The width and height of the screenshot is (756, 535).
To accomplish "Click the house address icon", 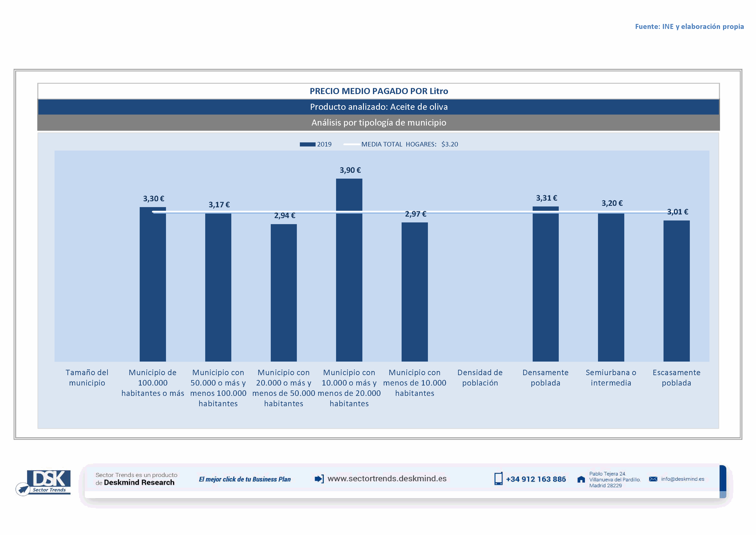I will tap(581, 479).
